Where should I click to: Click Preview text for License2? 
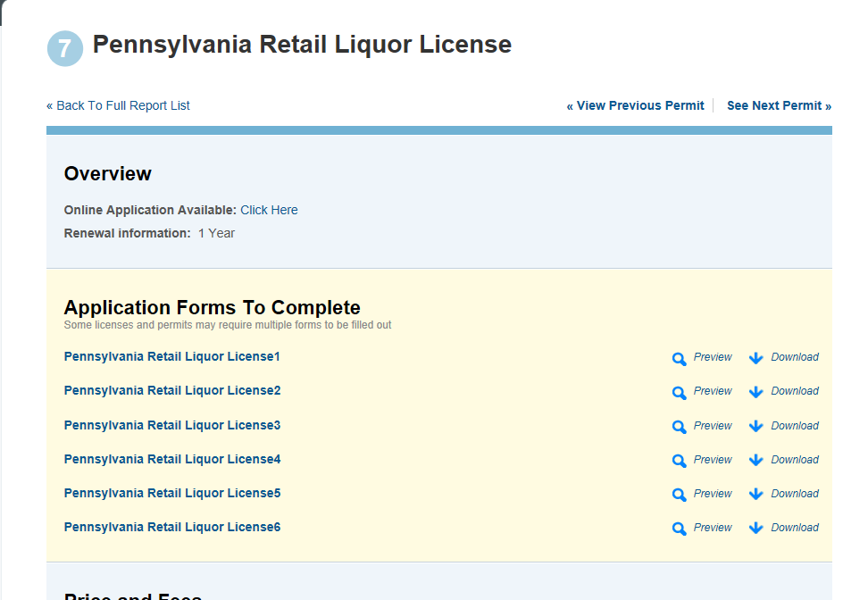point(713,391)
